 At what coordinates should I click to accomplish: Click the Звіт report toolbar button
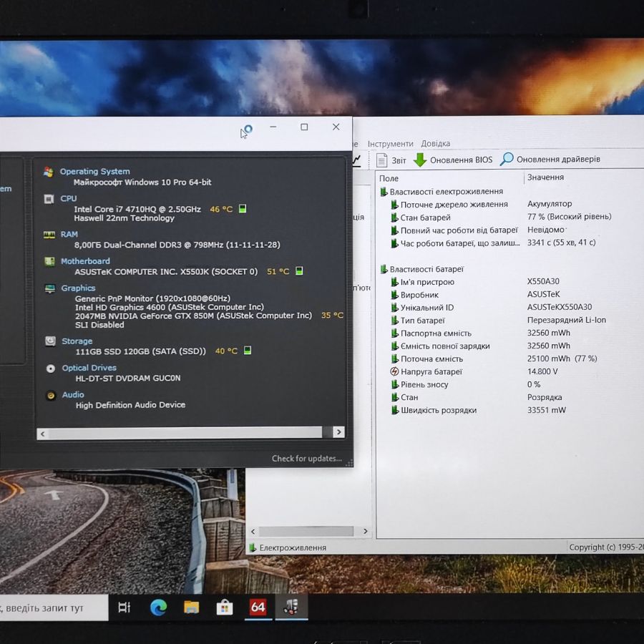click(391, 160)
